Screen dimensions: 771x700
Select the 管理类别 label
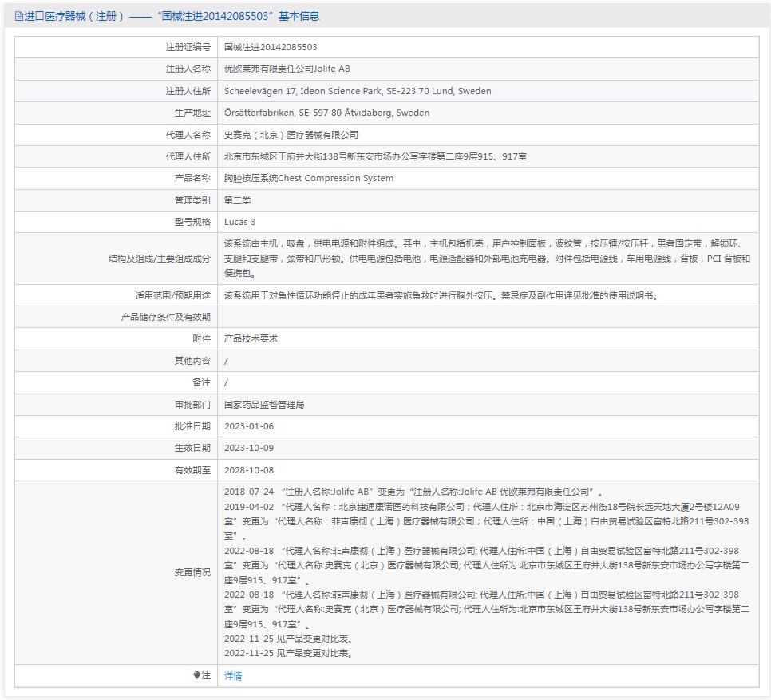click(x=192, y=200)
